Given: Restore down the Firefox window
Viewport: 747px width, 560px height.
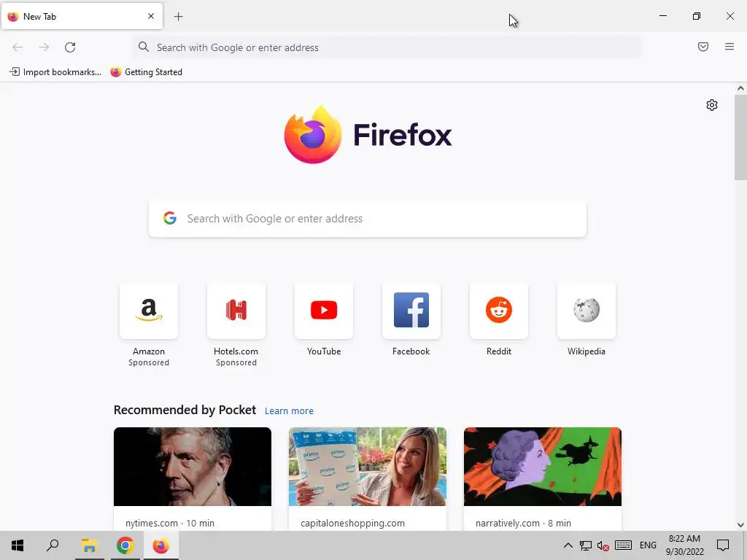Looking at the screenshot, I should click(x=696, y=16).
